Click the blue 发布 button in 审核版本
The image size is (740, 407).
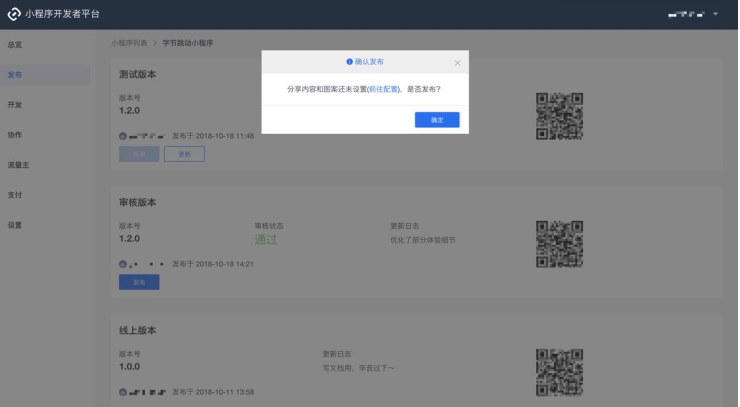tap(139, 282)
